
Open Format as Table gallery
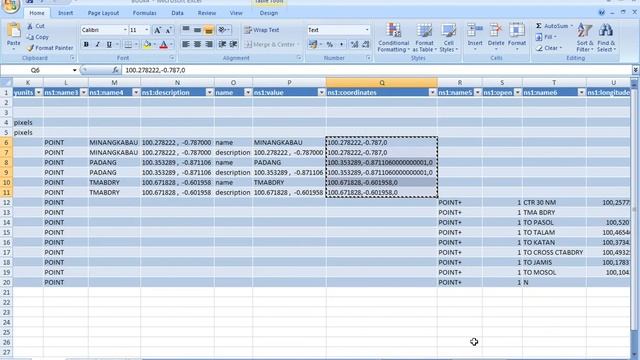tap(424, 38)
